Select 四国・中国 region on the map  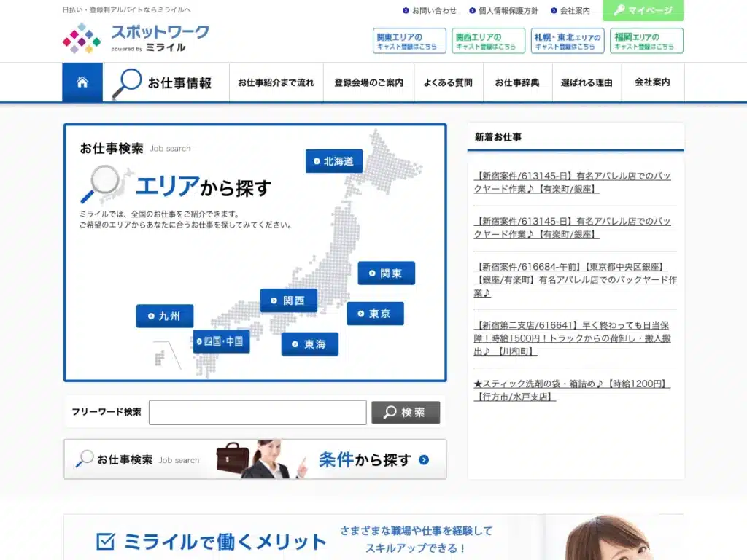(222, 341)
